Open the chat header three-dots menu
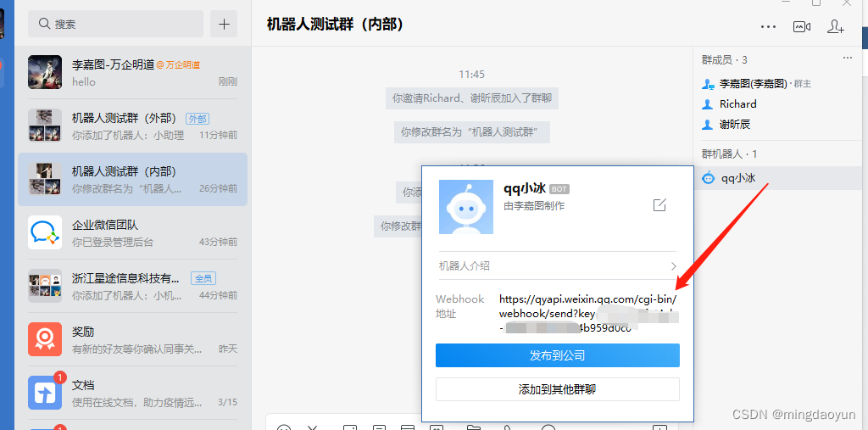This screenshot has width=868, height=430. (x=768, y=26)
